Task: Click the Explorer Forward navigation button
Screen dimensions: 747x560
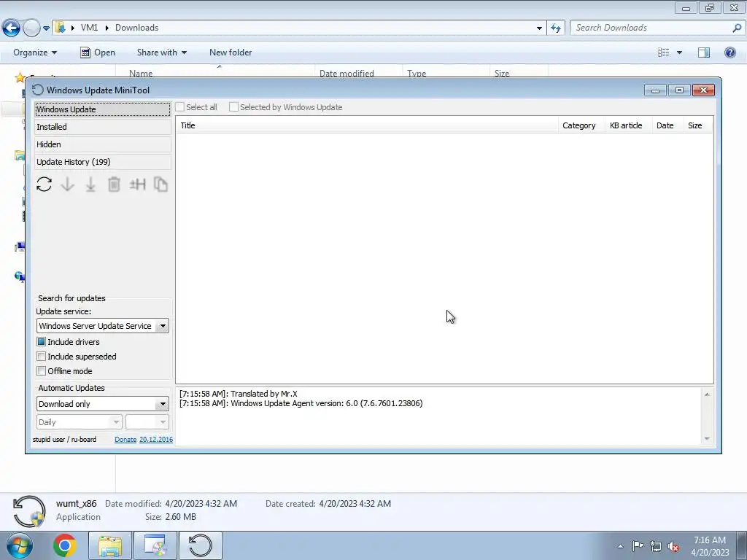Action: point(31,28)
